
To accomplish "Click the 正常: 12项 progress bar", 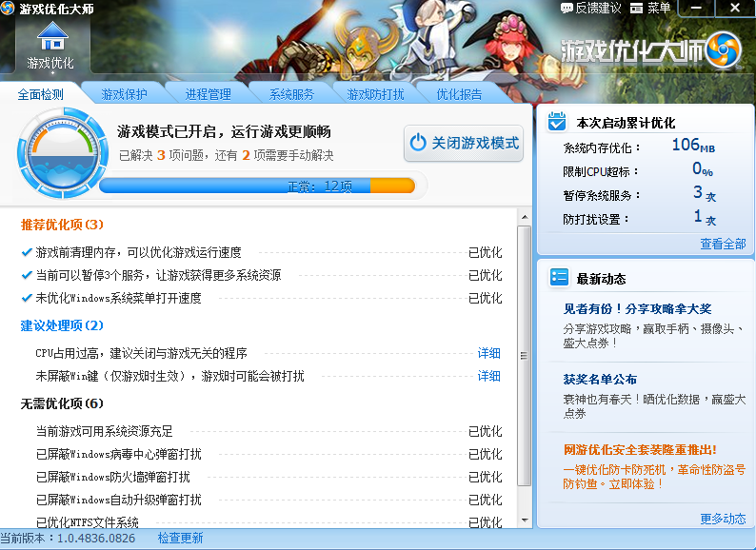I will (257, 186).
